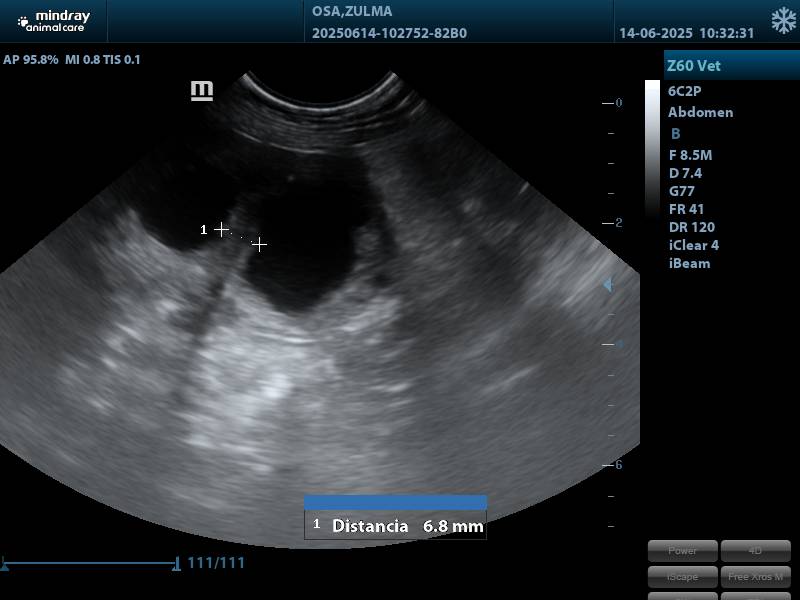Click the patient name OSA,ZULMA field
This screenshot has height=600, width=800.
[352, 12]
